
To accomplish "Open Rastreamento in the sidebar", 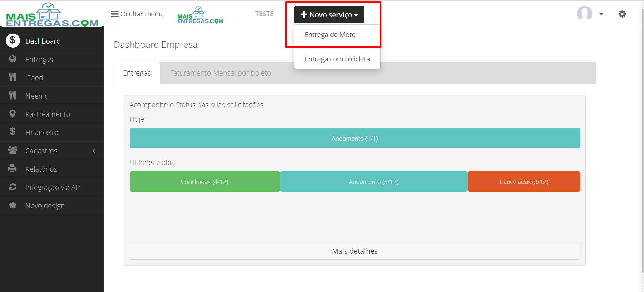I will point(48,114).
